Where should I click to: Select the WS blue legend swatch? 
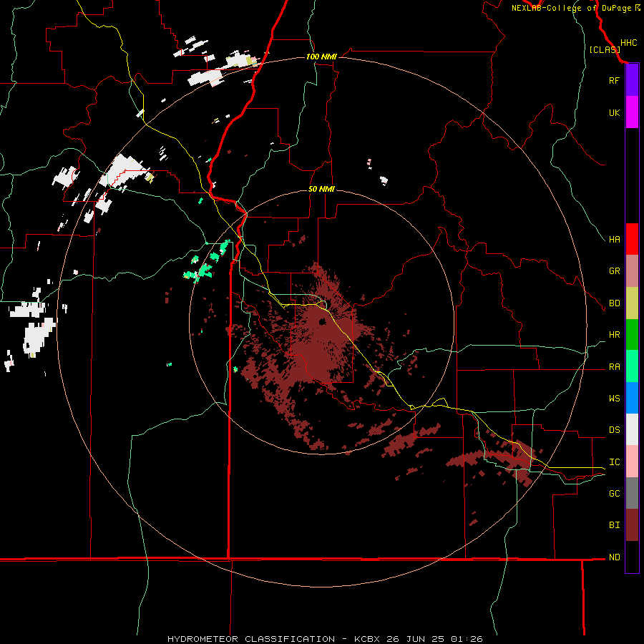pos(632,398)
